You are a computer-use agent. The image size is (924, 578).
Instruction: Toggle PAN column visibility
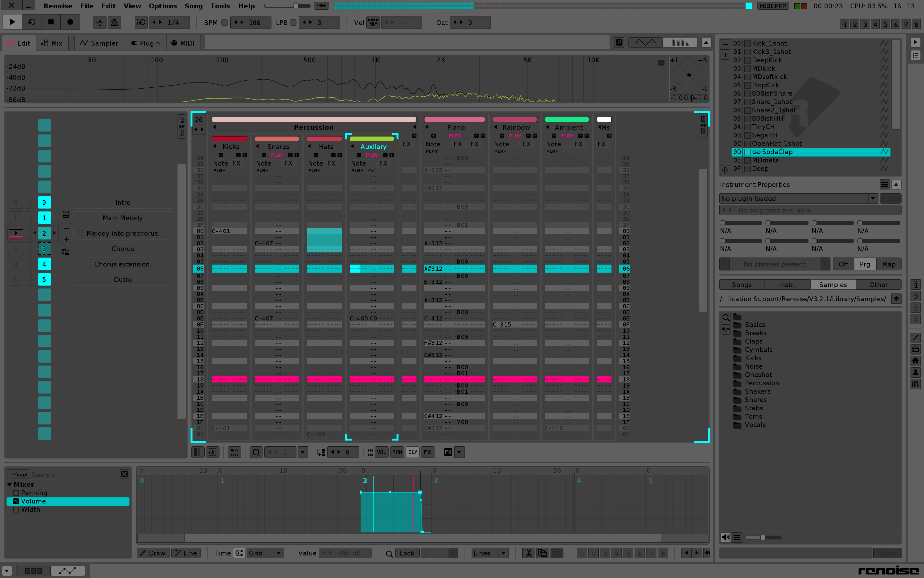point(397,452)
